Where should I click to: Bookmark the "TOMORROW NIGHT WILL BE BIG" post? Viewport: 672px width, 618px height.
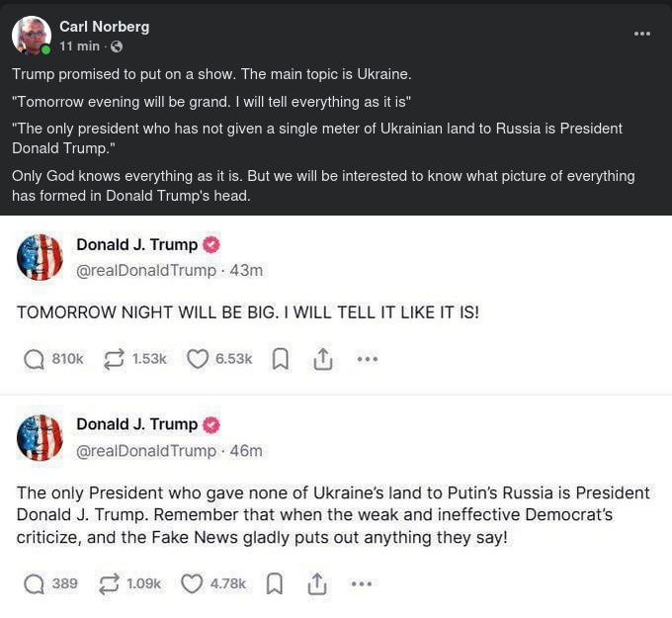[281, 360]
